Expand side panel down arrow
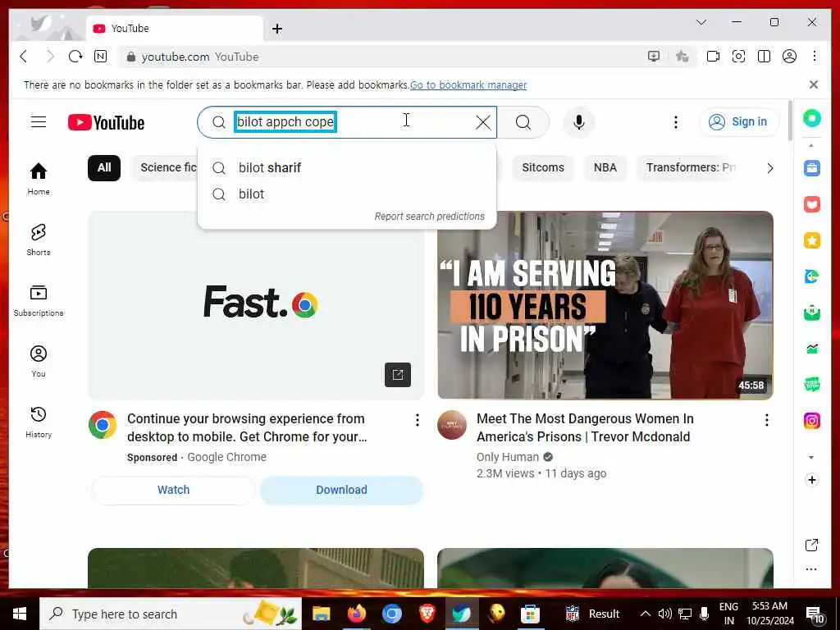 tap(811, 458)
